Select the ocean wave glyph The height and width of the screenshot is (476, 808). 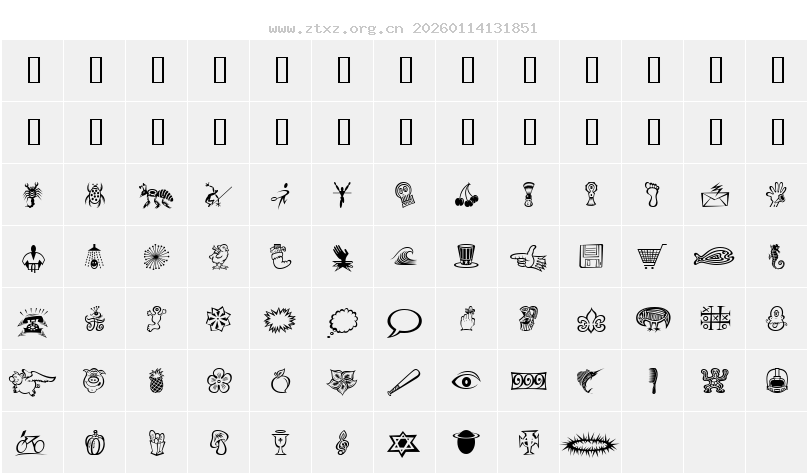pos(404,256)
